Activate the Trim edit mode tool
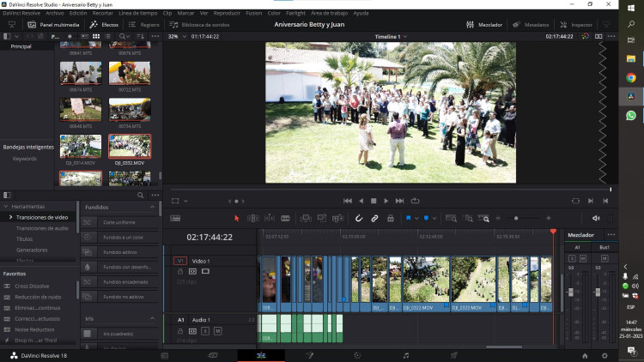The height and width of the screenshot is (362, 644). [x=253, y=219]
